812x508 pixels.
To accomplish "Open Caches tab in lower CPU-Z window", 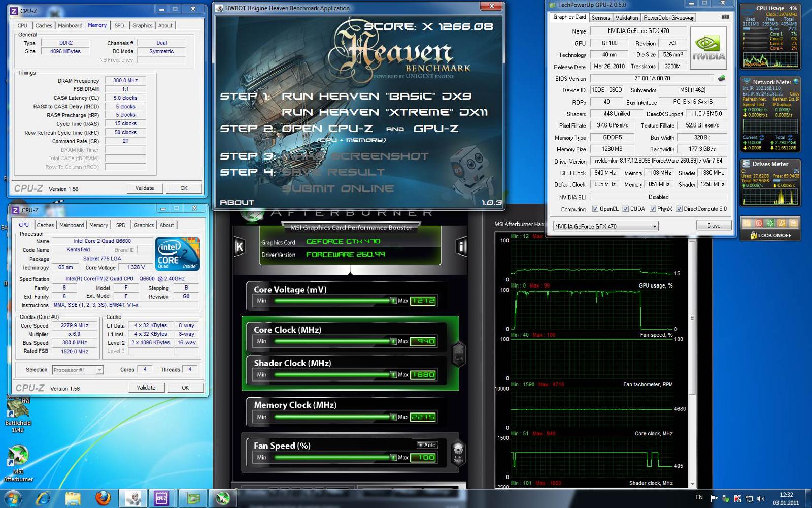I will [45, 225].
